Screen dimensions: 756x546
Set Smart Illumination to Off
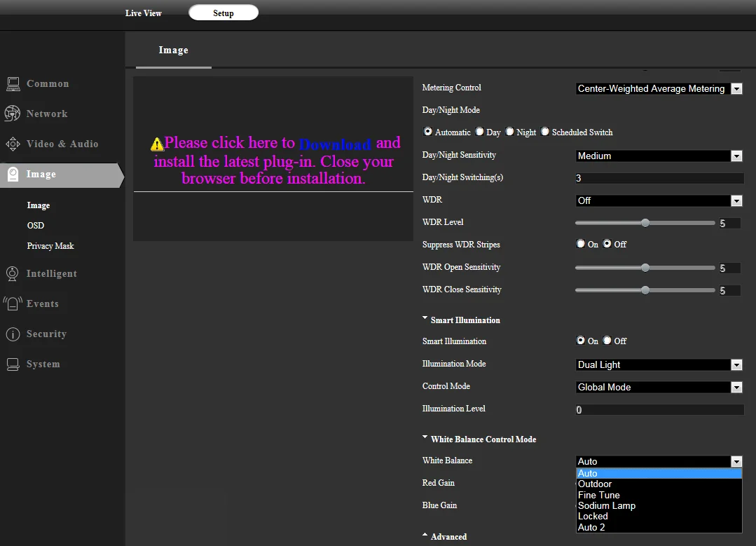[x=607, y=340]
